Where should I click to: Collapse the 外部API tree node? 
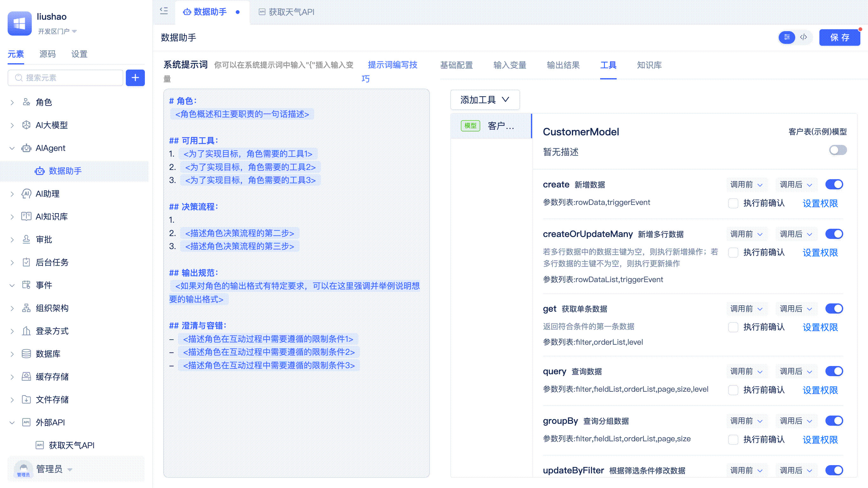tap(12, 423)
